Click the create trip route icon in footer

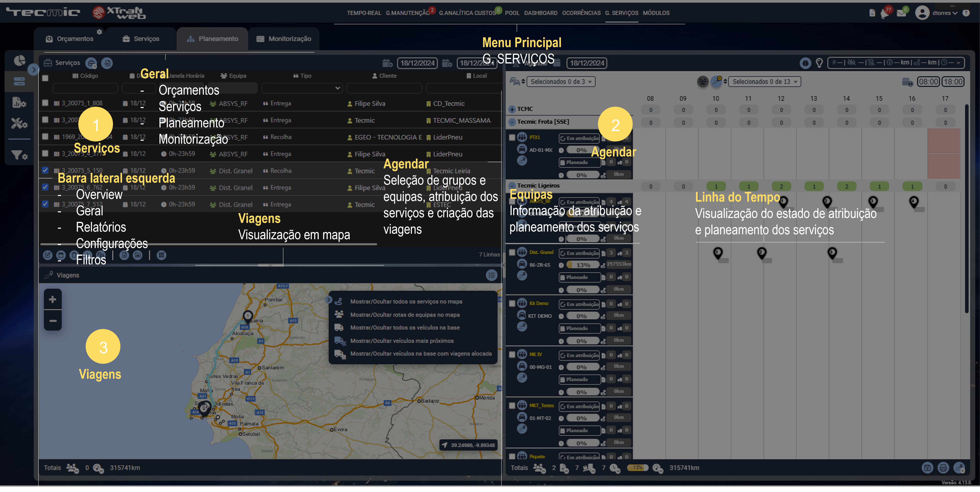tap(959, 468)
